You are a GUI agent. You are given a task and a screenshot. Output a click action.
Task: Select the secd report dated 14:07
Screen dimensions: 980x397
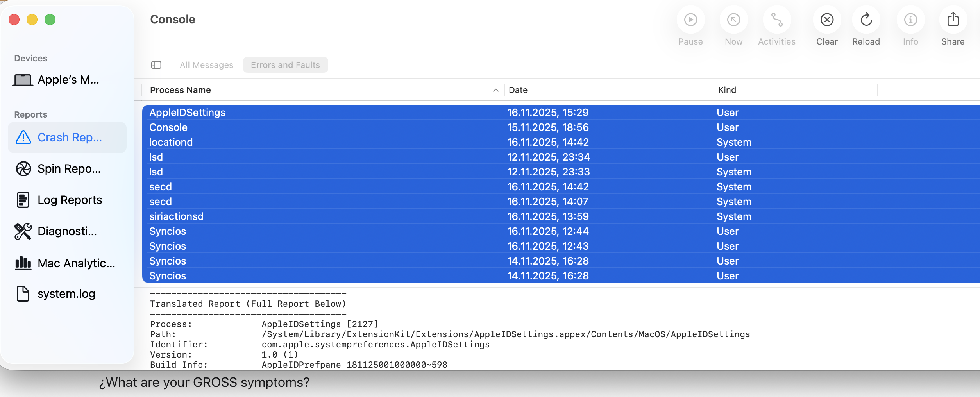(x=561, y=202)
